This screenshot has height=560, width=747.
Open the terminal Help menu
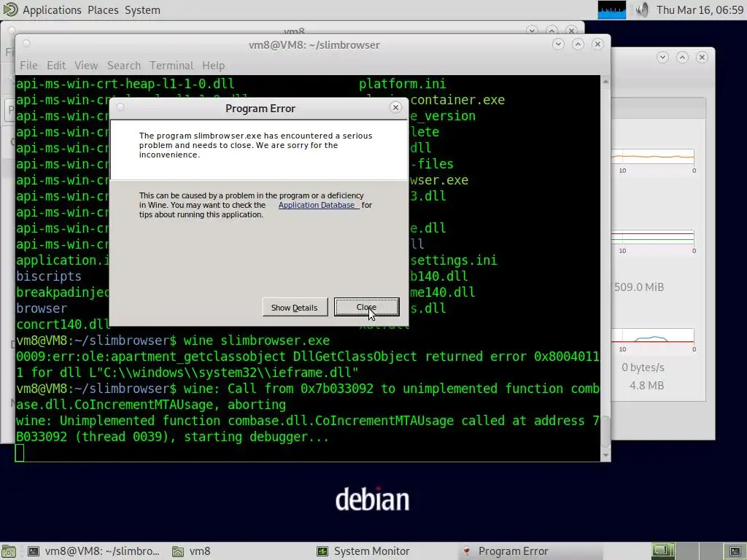coord(214,65)
